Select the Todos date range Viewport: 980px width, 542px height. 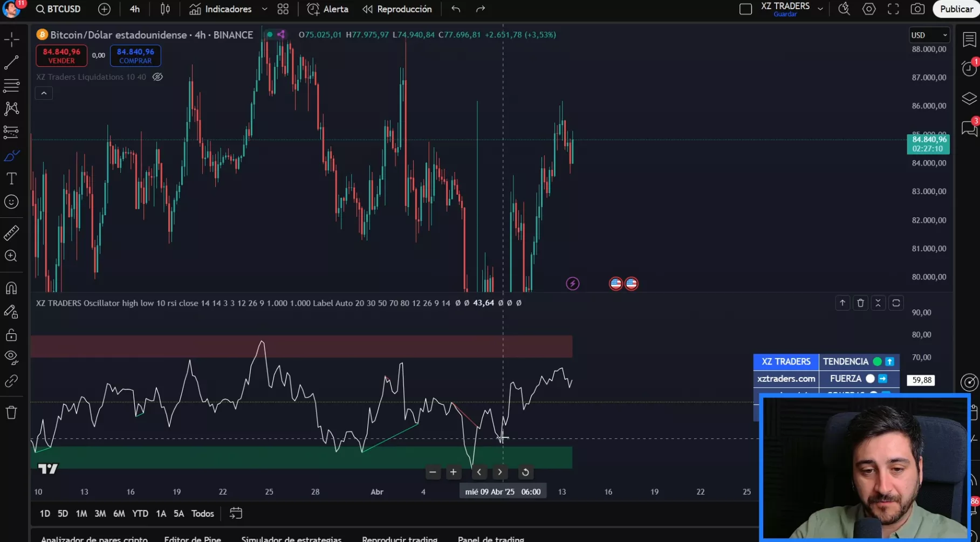coord(203,513)
